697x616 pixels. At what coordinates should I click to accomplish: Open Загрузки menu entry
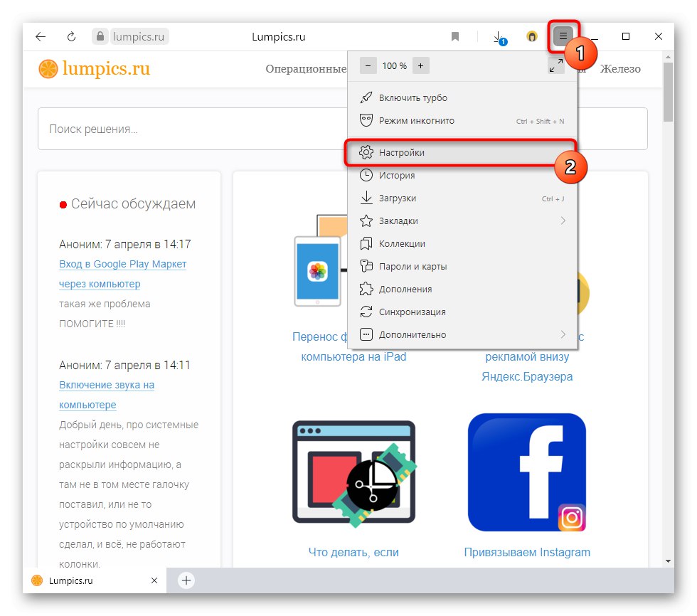462,198
